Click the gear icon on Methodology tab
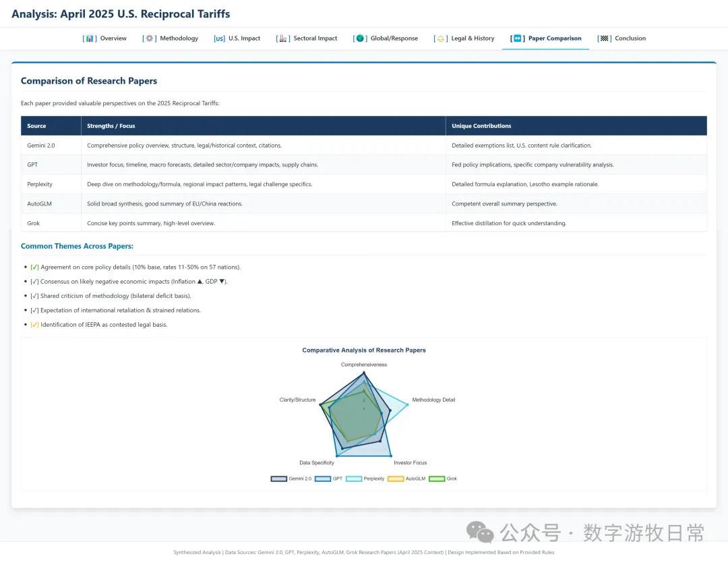The image size is (728, 562). (150, 38)
